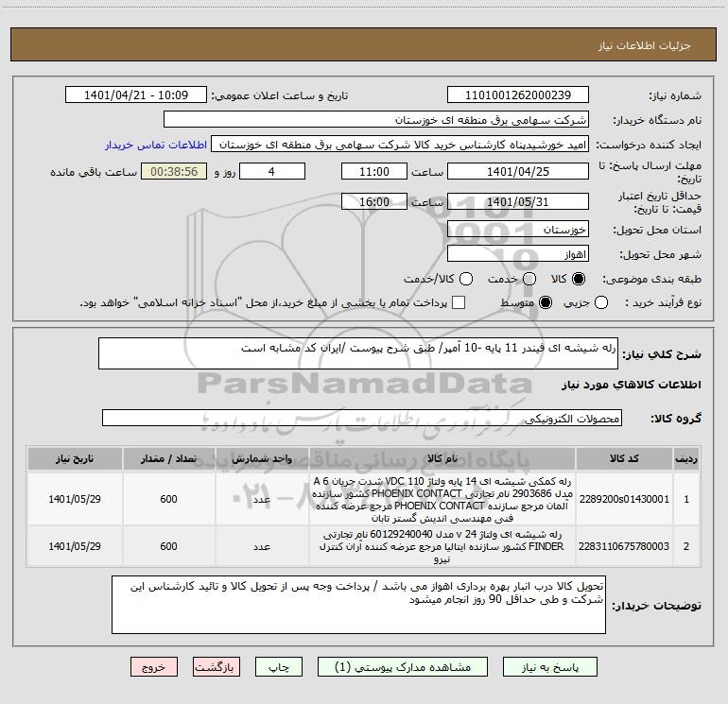
Task: Click quantity 600 in row 2
Action: pyautogui.click(x=168, y=546)
